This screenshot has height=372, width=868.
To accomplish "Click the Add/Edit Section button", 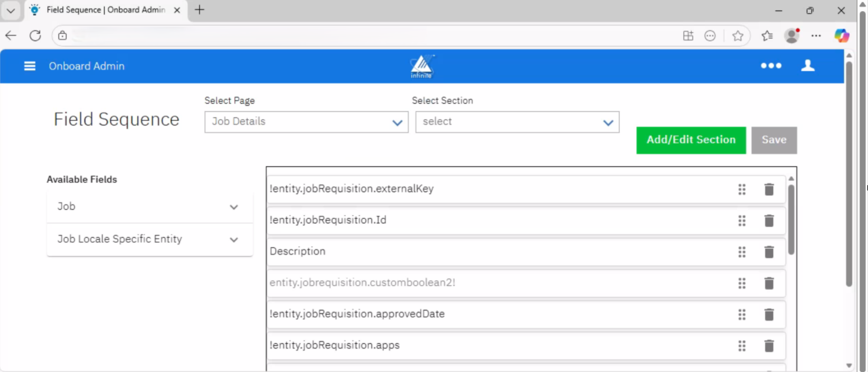I will pos(691,140).
